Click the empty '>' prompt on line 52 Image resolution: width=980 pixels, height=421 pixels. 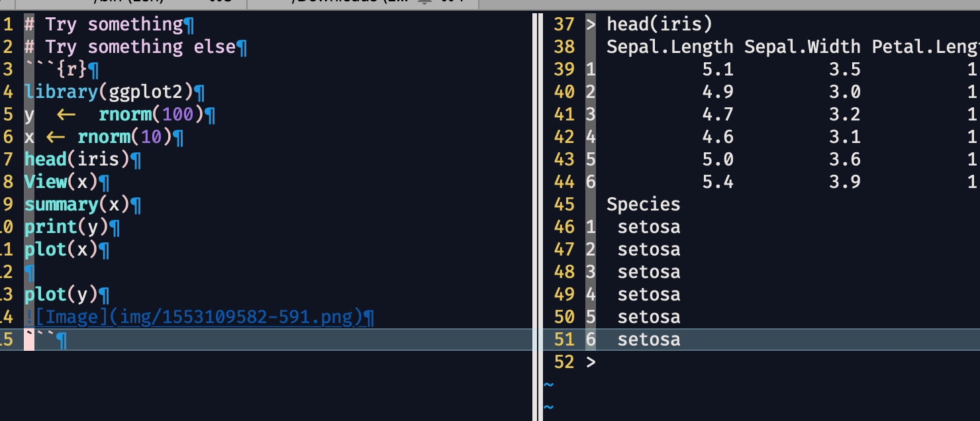pos(591,362)
